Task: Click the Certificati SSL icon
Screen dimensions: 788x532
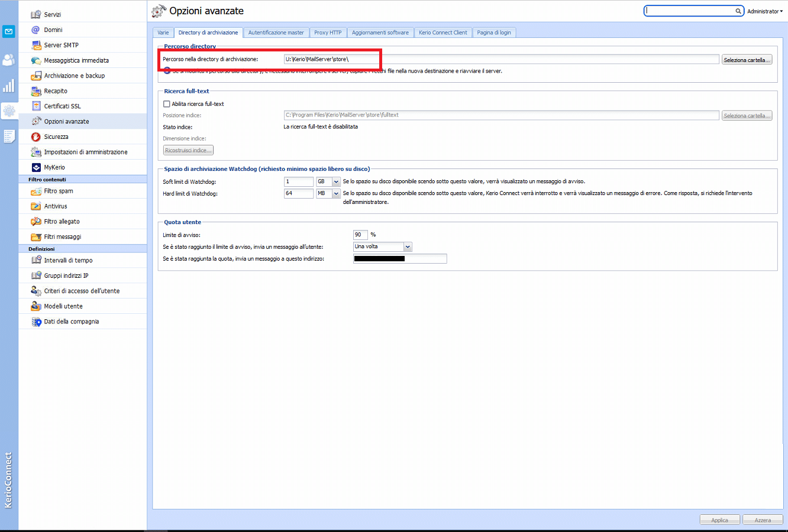Action: tap(36, 106)
